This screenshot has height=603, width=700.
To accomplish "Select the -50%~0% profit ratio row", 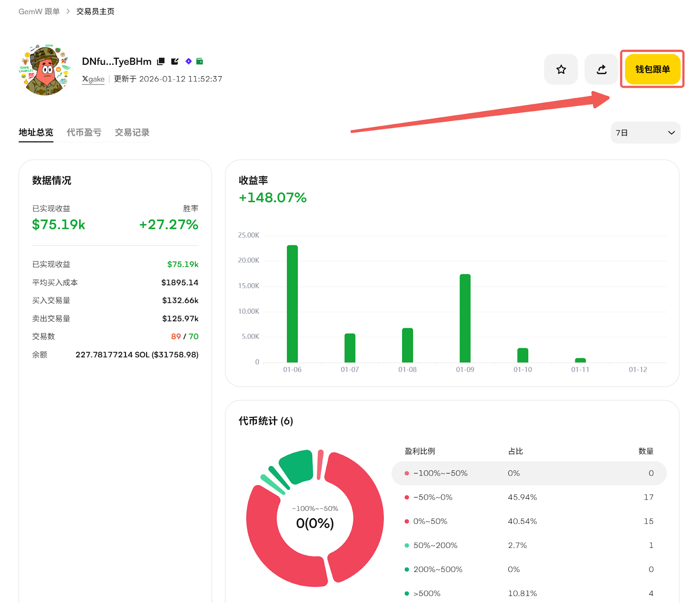I will pos(528,497).
